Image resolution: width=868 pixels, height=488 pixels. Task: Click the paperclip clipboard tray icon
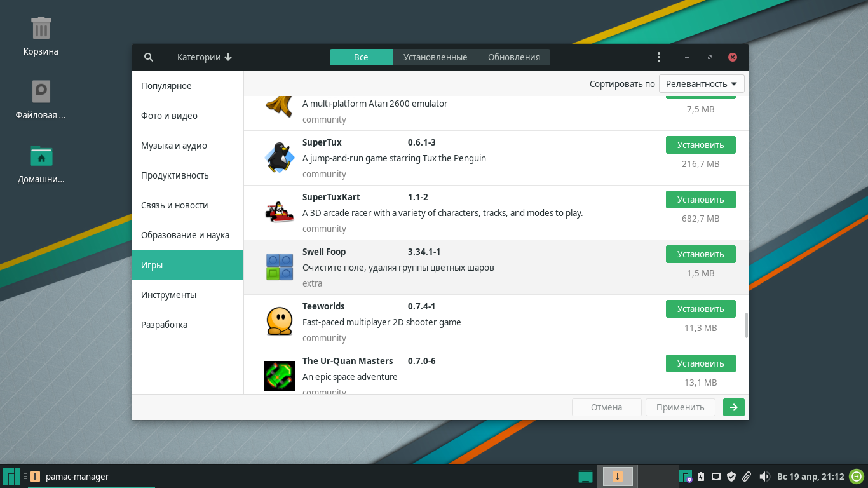pos(747,477)
